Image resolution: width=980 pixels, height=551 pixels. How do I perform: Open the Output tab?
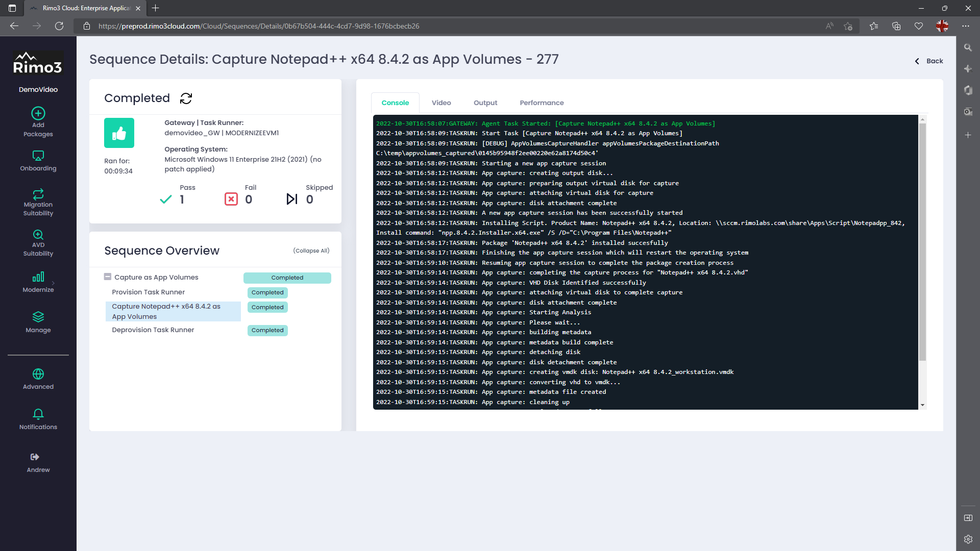pyautogui.click(x=485, y=103)
